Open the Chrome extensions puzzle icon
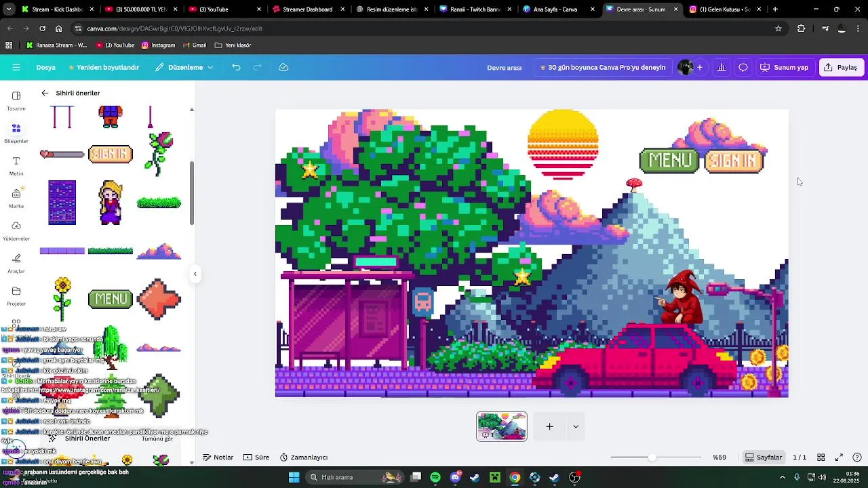 [x=802, y=28]
